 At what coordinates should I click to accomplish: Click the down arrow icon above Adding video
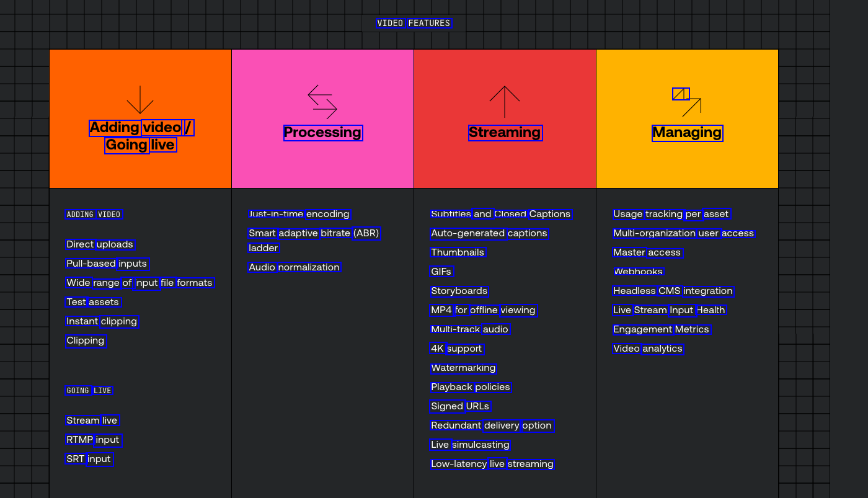click(x=140, y=99)
